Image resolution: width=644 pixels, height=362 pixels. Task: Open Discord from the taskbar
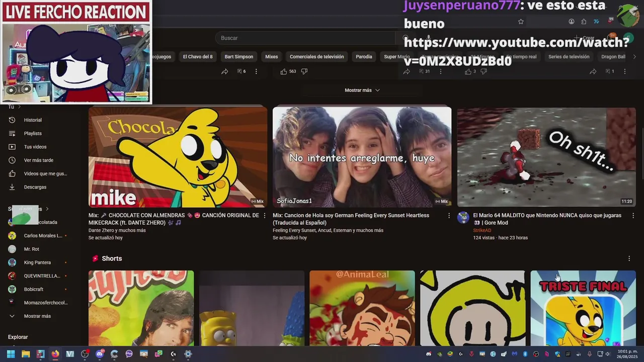tap(100, 354)
